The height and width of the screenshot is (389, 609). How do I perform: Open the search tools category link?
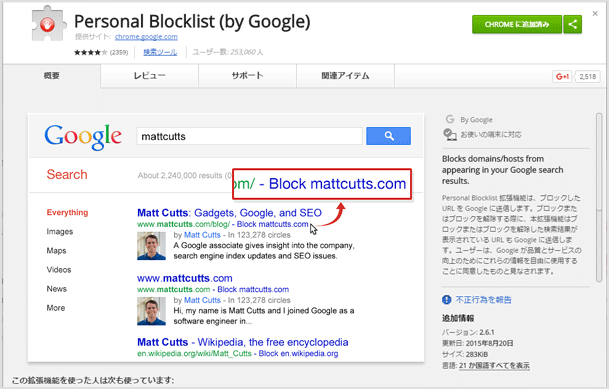point(160,52)
